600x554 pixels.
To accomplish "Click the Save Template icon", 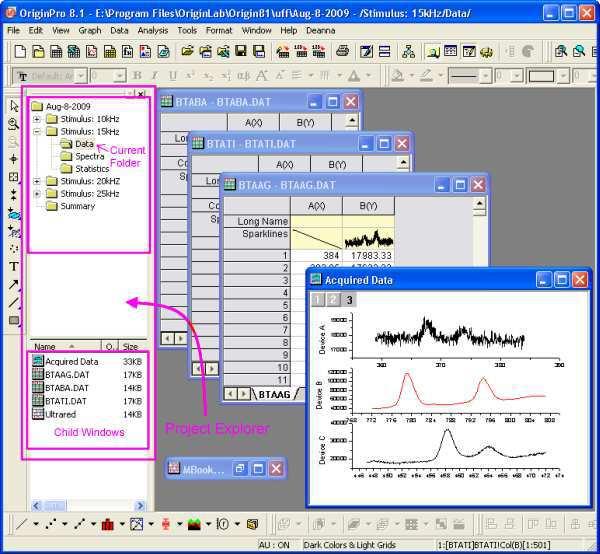I will point(259,51).
